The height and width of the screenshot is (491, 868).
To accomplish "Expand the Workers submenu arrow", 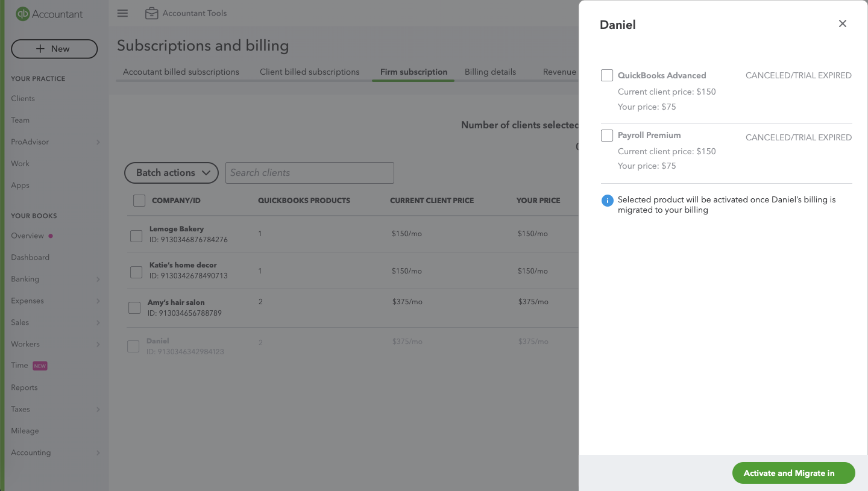I will (x=98, y=345).
